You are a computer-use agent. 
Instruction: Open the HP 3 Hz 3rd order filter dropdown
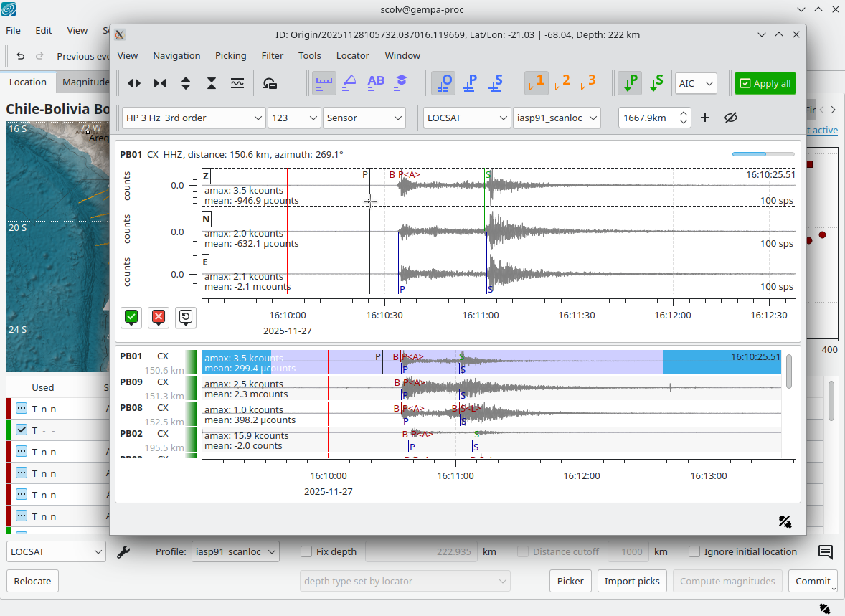point(193,118)
